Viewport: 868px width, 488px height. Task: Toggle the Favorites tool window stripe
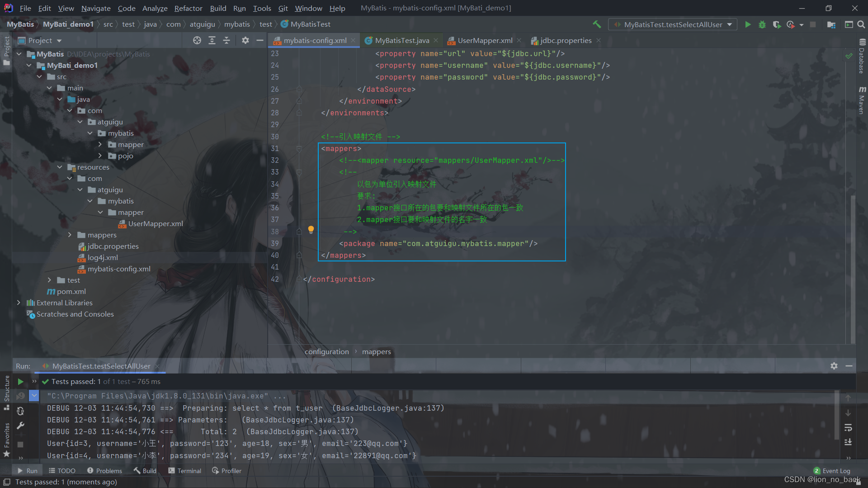click(6, 440)
